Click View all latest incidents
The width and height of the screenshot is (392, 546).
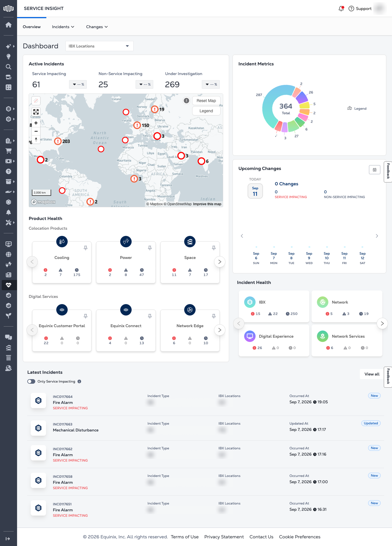pos(372,374)
